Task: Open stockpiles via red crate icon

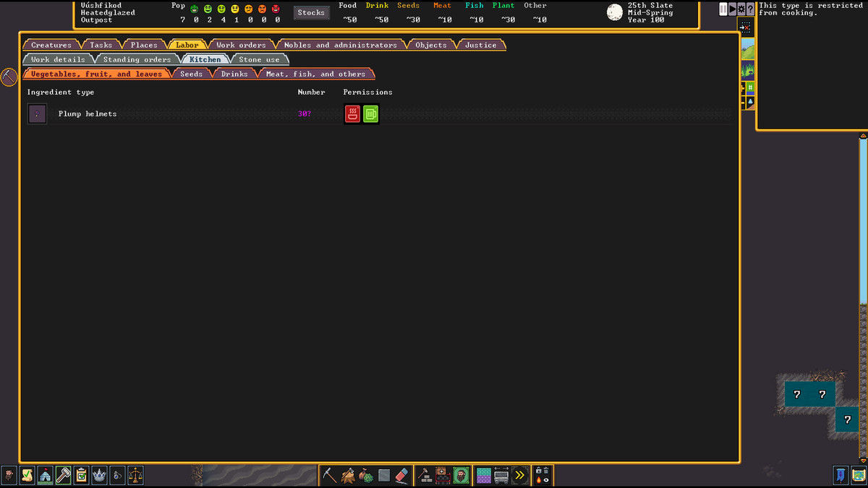Action: [443, 476]
